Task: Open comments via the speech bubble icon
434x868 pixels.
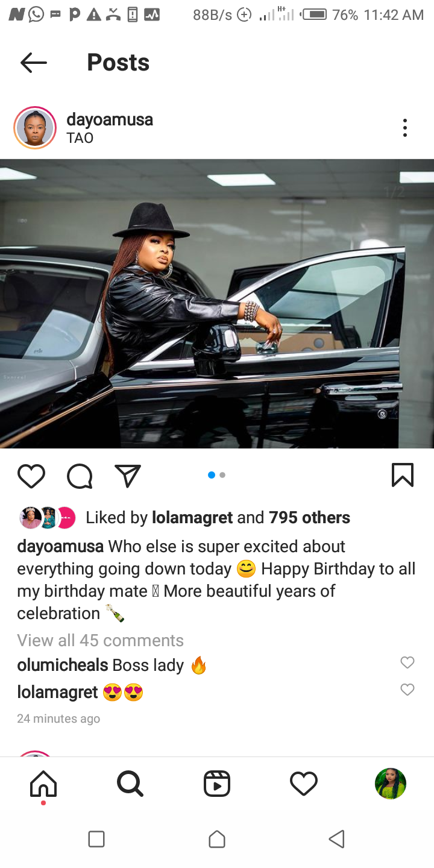Action: tap(80, 476)
